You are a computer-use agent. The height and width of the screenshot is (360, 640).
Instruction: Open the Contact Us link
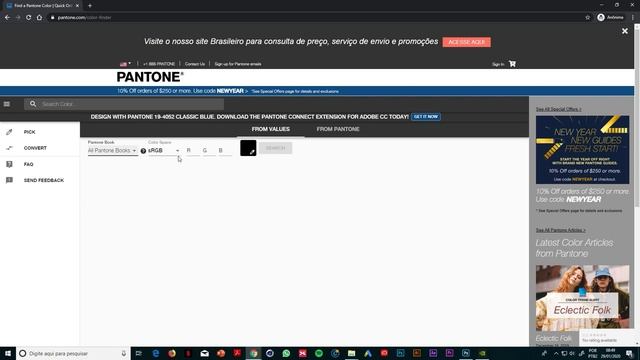pyautogui.click(x=195, y=64)
